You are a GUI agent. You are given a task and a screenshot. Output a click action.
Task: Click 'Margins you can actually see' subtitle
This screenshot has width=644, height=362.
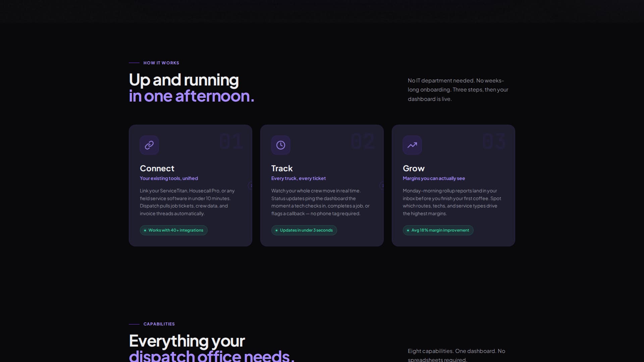tap(434, 178)
